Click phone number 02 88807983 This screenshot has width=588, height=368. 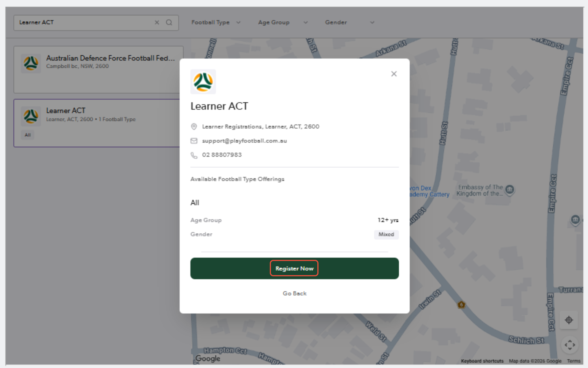(x=222, y=155)
